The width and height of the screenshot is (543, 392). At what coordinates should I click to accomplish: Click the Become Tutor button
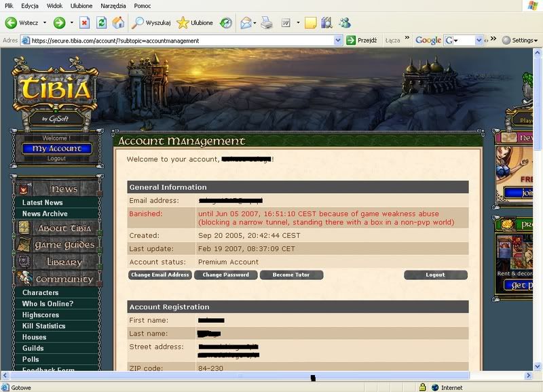click(x=291, y=275)
